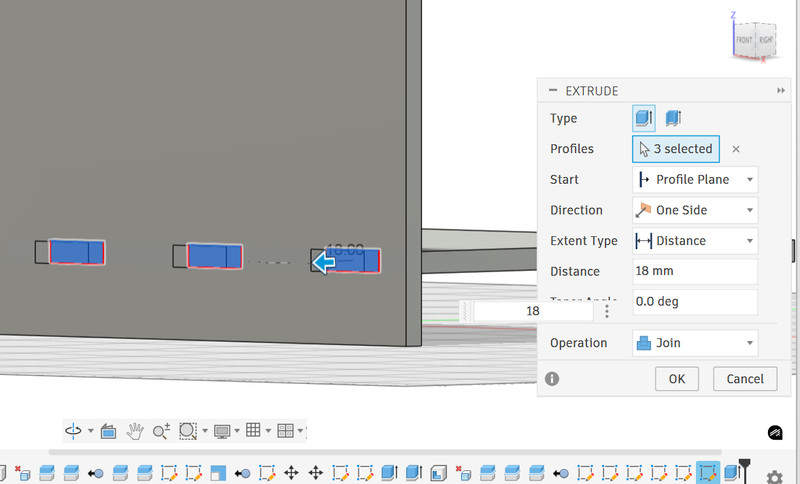Expand the Grid and Snaps dropdown arrow
Screen dimensions: 800x484
click(268, 431)
